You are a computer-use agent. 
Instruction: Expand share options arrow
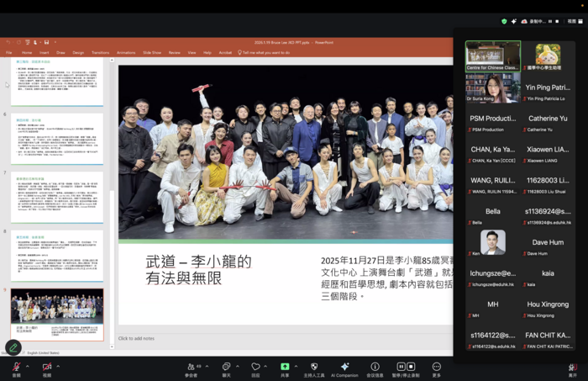click(296, 366)
